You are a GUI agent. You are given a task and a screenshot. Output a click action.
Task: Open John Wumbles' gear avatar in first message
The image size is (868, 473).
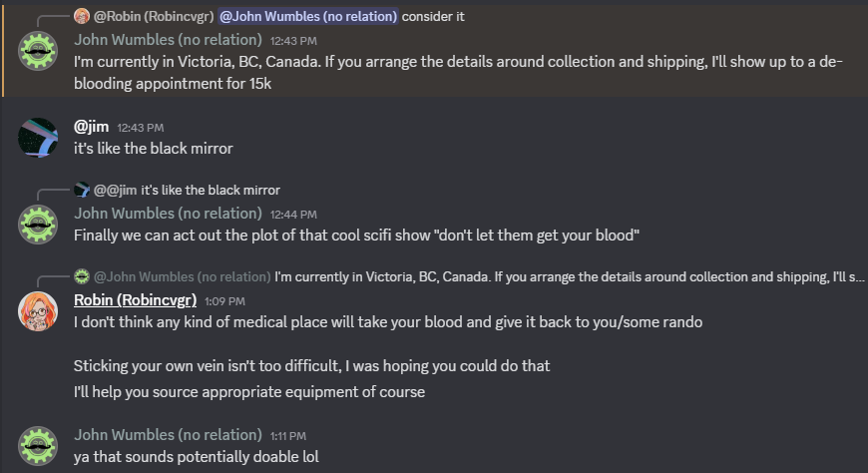point(38,51)
